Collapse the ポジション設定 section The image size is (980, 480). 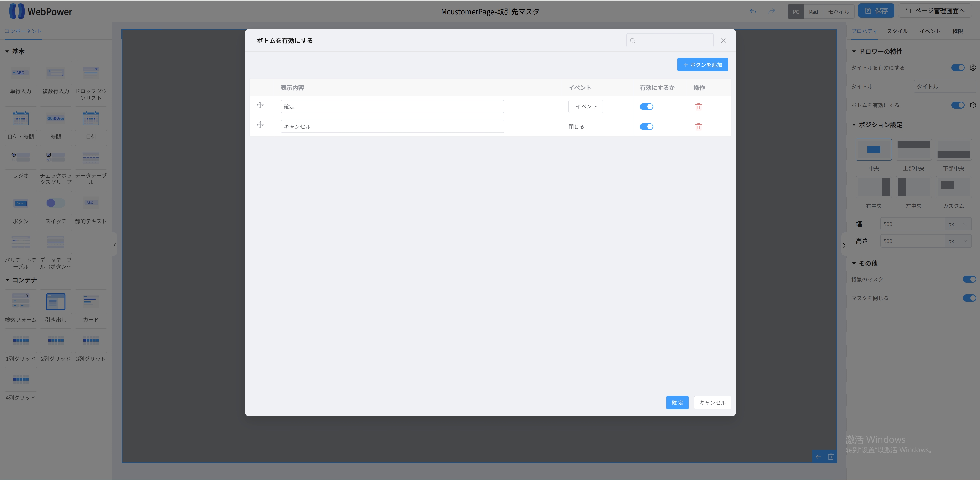coord(854,125)
